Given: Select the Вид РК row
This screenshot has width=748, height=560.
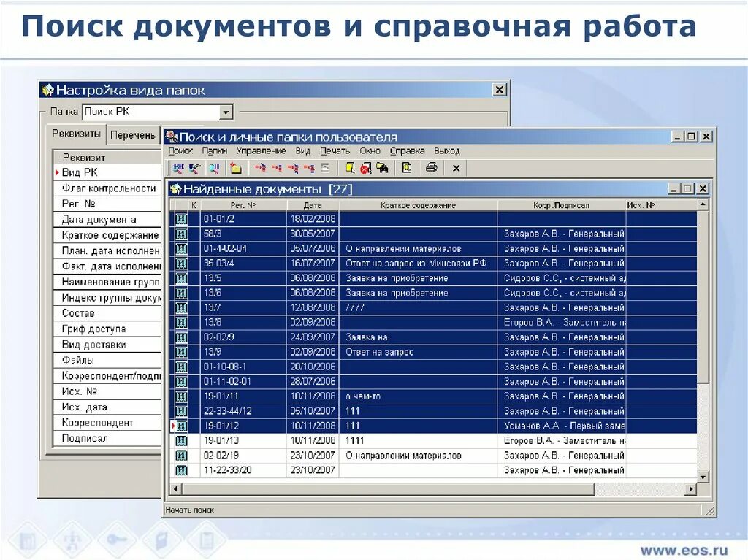Looking at the screenshot, I should point(107,172).
